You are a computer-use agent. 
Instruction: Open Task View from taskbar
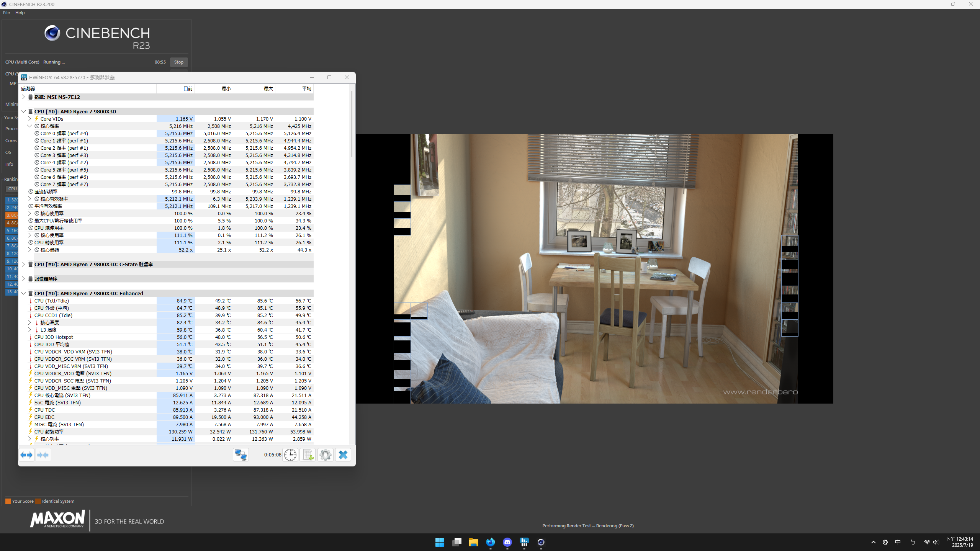click(456, 542)
